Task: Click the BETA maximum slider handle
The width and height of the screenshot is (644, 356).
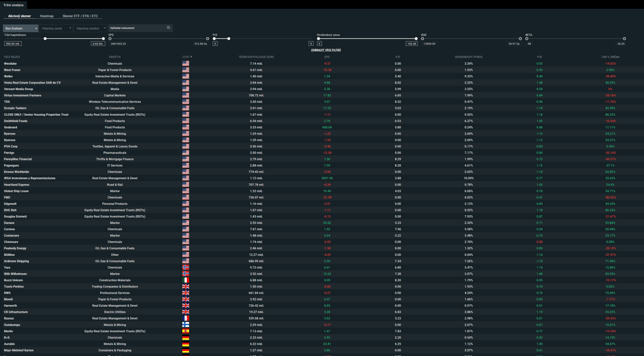Action: (x=625, y=38)
